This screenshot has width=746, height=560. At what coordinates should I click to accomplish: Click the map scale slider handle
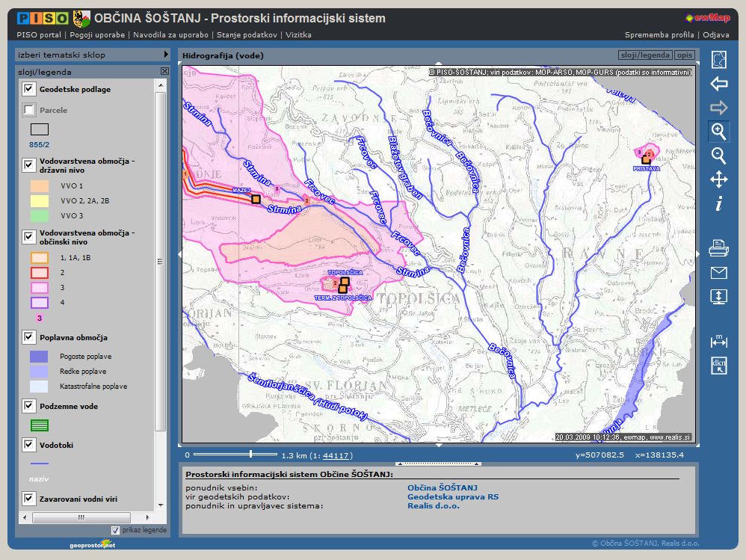(251, 454)
